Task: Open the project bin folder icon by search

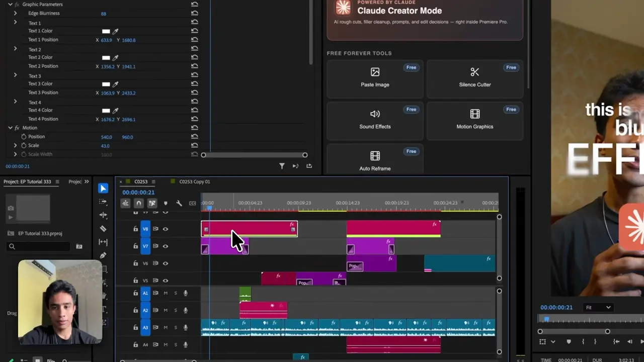Action: (79, 246)
